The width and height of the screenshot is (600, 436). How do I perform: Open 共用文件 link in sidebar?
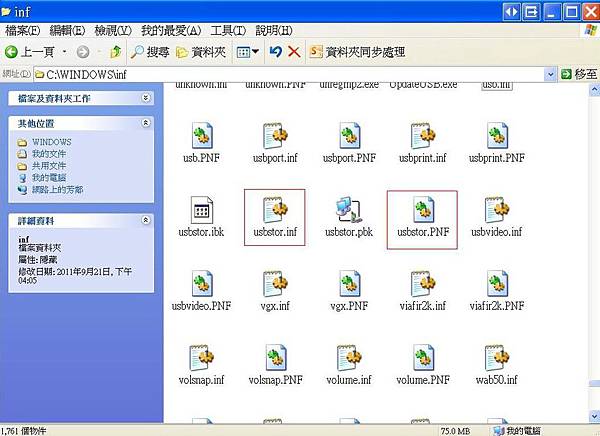[x=49, y=166]
